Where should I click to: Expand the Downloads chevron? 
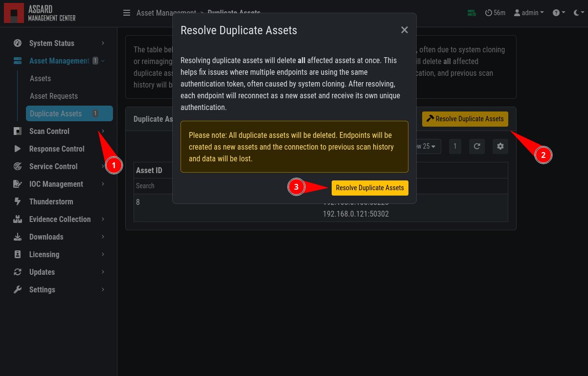[103, 237]
